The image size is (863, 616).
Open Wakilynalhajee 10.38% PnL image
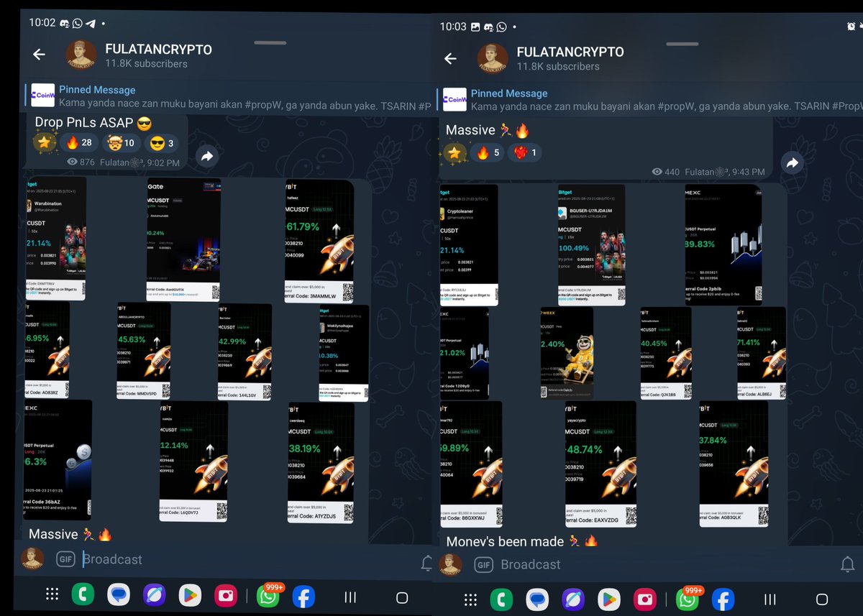pyautogui.click(x=344, y=353)
